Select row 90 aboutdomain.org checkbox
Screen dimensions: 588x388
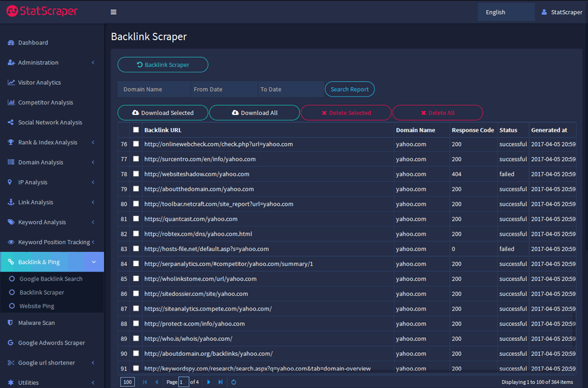coord(136,353)
